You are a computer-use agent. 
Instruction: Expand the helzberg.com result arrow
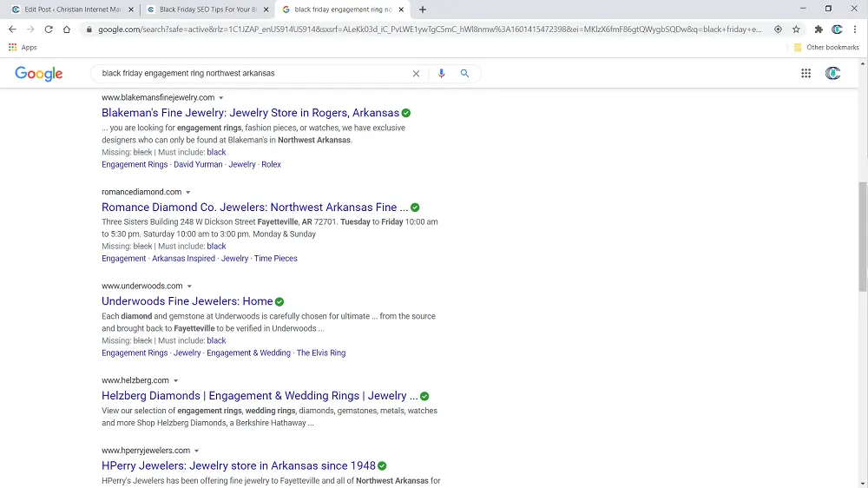175,381
